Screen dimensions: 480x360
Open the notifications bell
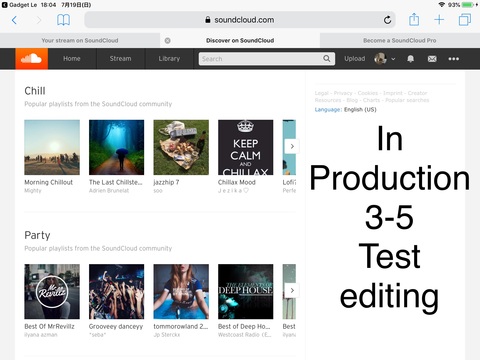click(410, 59)
